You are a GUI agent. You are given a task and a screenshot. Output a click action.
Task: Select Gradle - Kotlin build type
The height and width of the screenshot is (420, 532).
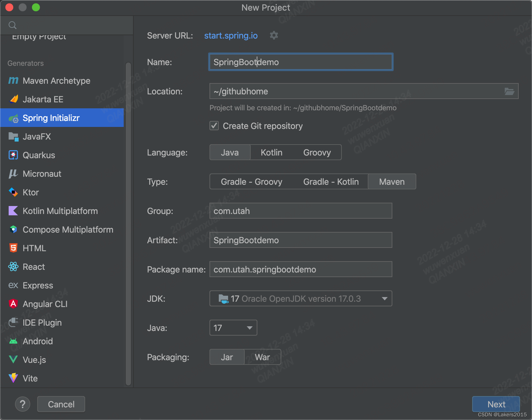coord(331,182)
